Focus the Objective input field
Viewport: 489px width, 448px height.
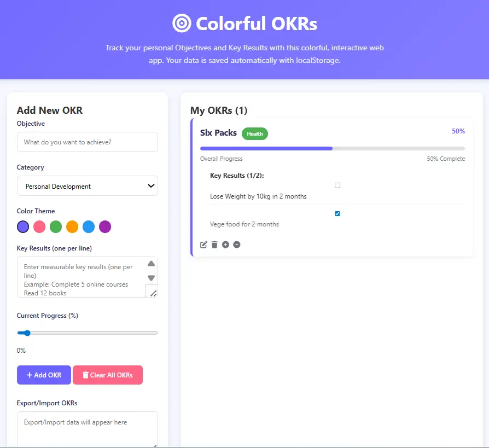pos(88,142)
